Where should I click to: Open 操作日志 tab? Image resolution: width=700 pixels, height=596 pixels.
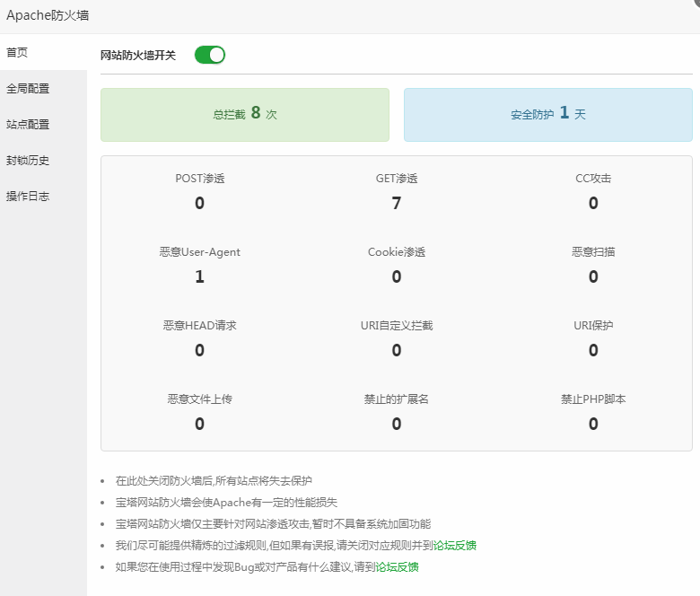click(x=43, y=196)
